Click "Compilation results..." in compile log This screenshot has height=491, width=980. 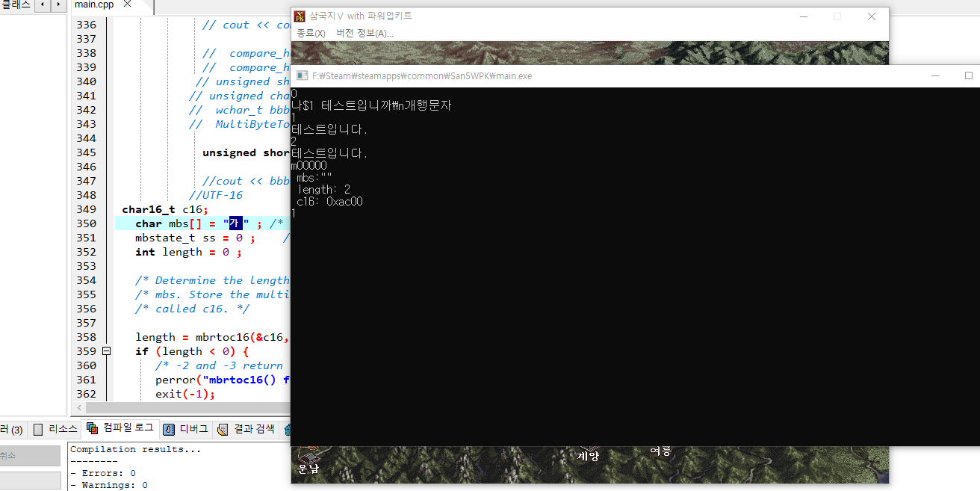pyautogui.click(x=135, y=449)
